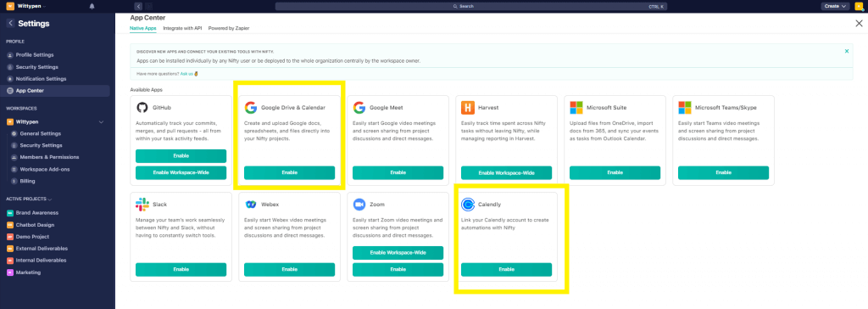Click the Webex app logo
Viewport: 868px width, 309px height.
pos(251,204)
